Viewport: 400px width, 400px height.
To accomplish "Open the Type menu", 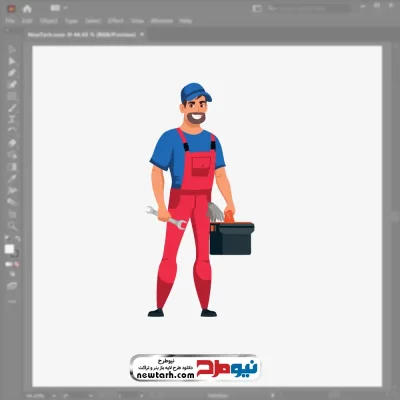I will 71,21.
